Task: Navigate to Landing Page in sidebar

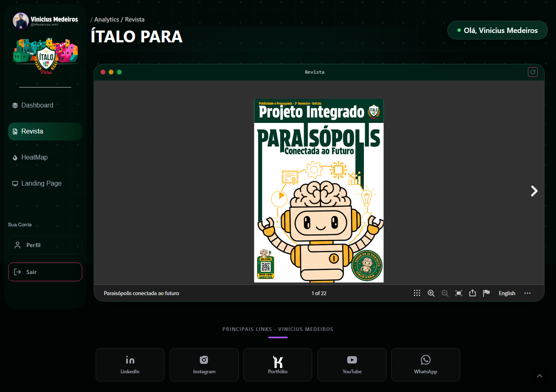Action: (x=41, y=183)
